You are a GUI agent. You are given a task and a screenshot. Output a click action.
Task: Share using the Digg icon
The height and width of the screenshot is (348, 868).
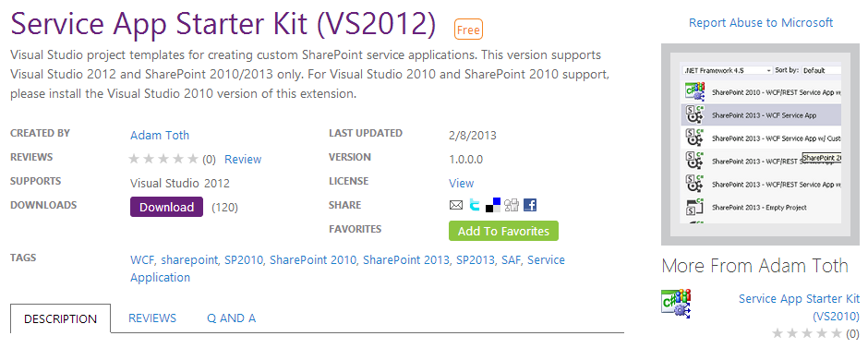click(x=512, y=205)
